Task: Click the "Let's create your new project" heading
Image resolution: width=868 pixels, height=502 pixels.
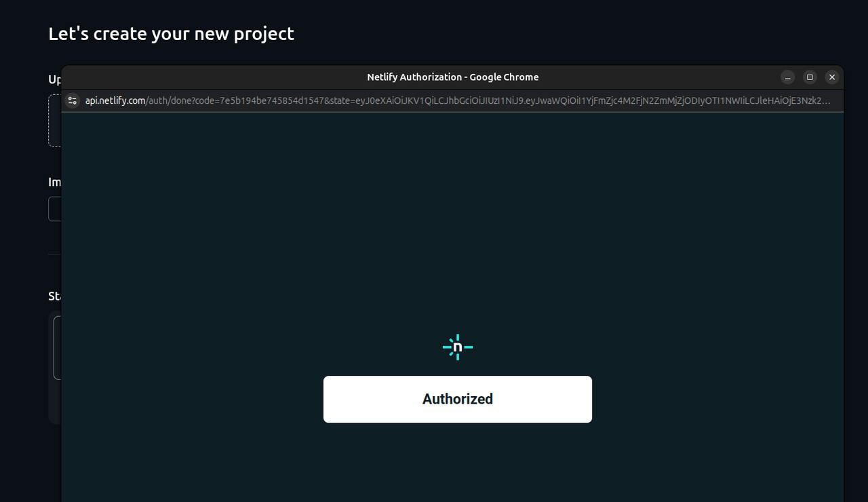Action: pos(171,33)
